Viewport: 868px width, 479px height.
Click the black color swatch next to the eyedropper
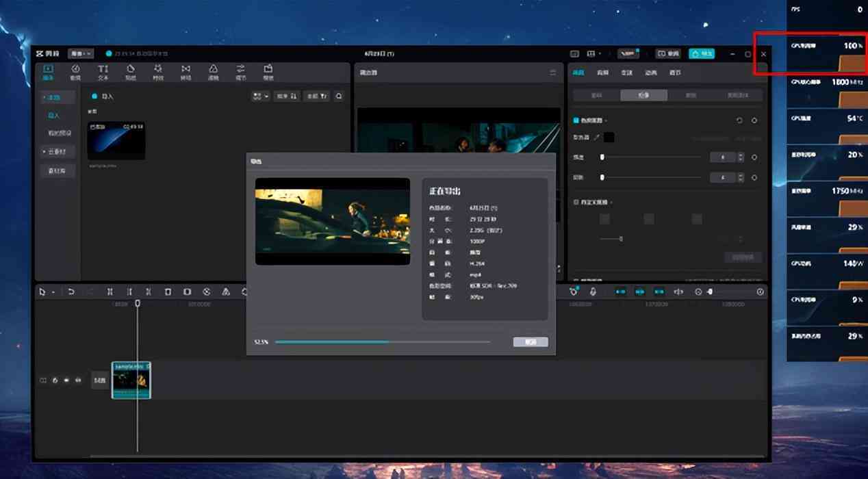coord(609,138)
